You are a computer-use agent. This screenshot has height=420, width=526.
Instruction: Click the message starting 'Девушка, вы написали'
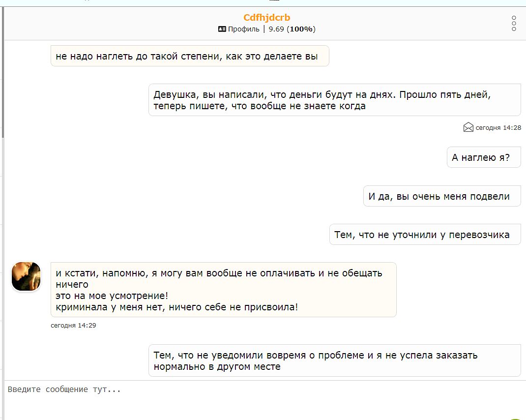(334, 100)
